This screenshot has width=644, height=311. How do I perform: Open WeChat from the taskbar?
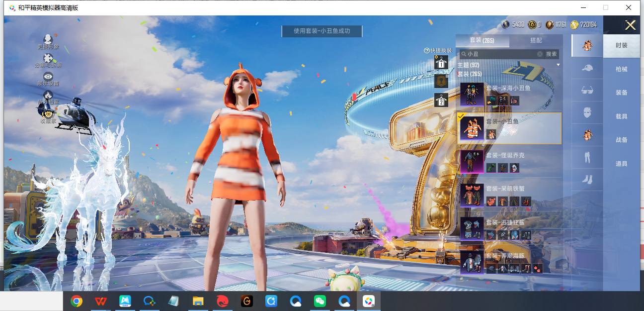pos(321,301)
